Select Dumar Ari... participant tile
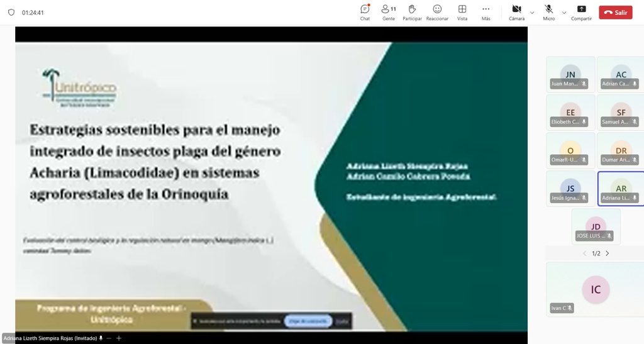644x344 pixels. point(621,151)
